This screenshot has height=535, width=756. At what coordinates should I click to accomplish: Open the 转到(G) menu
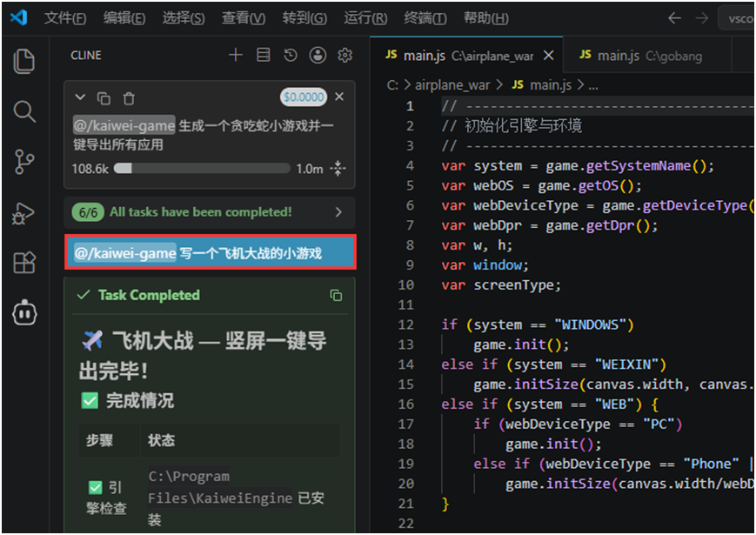(304, 18)
